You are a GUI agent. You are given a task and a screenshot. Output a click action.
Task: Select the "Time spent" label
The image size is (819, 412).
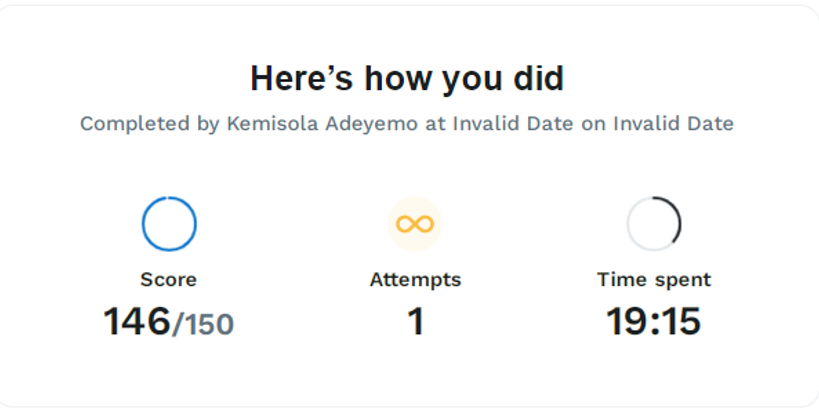[x=654, y=280]
